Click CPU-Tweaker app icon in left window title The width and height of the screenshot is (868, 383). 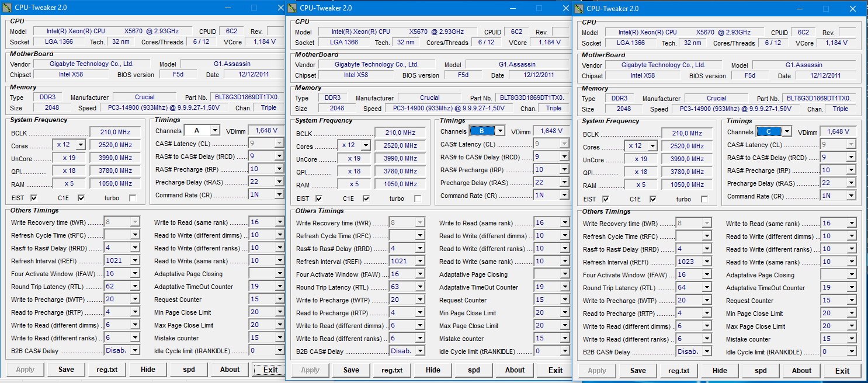click(7, 8)
